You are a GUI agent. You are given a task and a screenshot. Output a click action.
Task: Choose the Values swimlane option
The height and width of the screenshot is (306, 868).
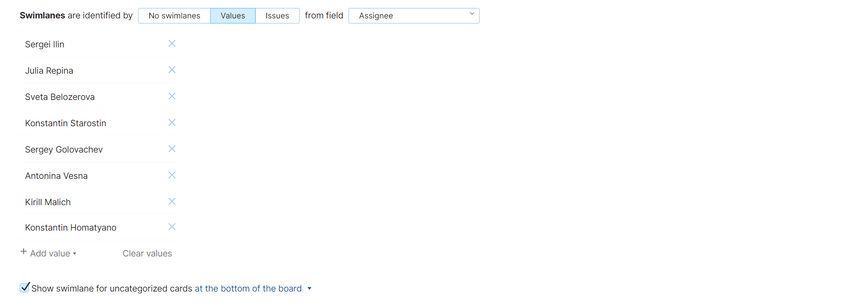pos(233,16)
